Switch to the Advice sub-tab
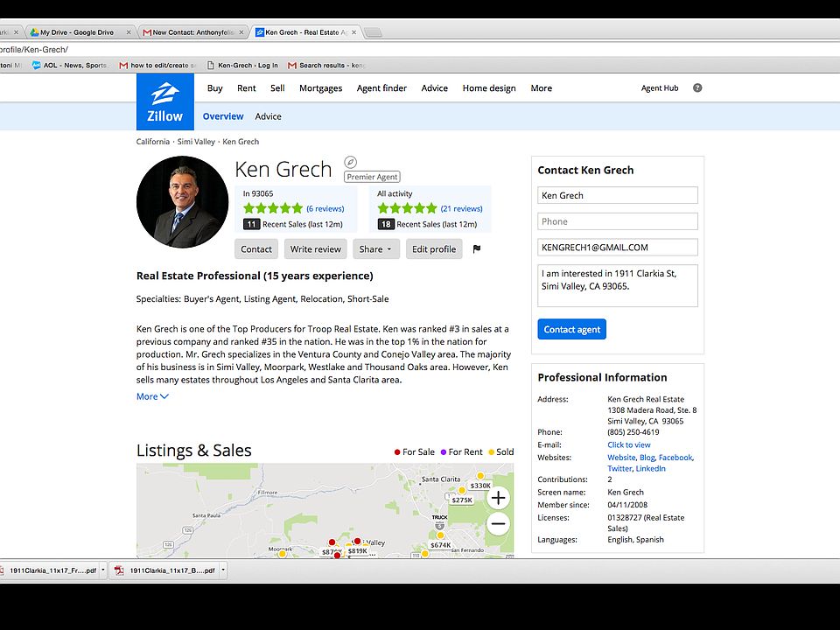This screenshot has width=840, height=630. [268, 116]
